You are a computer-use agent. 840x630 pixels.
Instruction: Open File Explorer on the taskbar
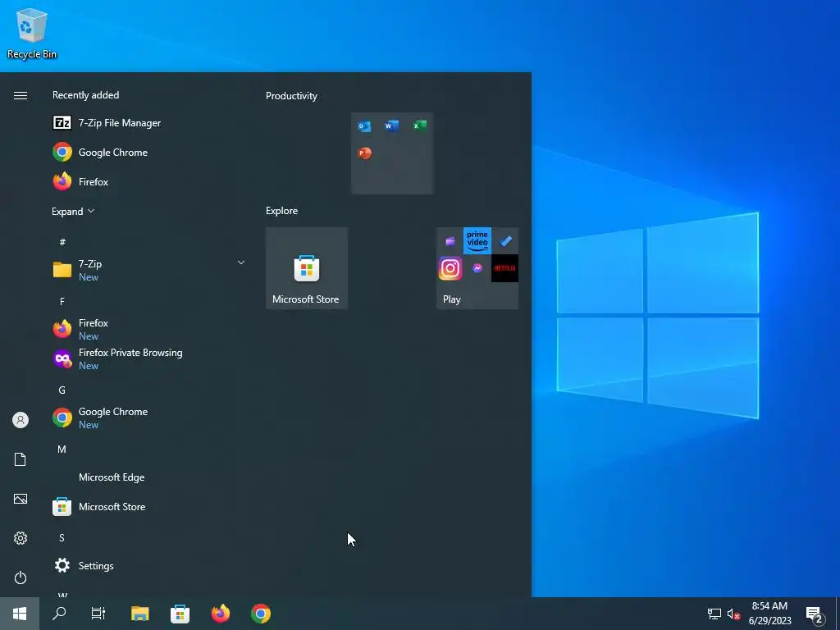coord(139,614)
